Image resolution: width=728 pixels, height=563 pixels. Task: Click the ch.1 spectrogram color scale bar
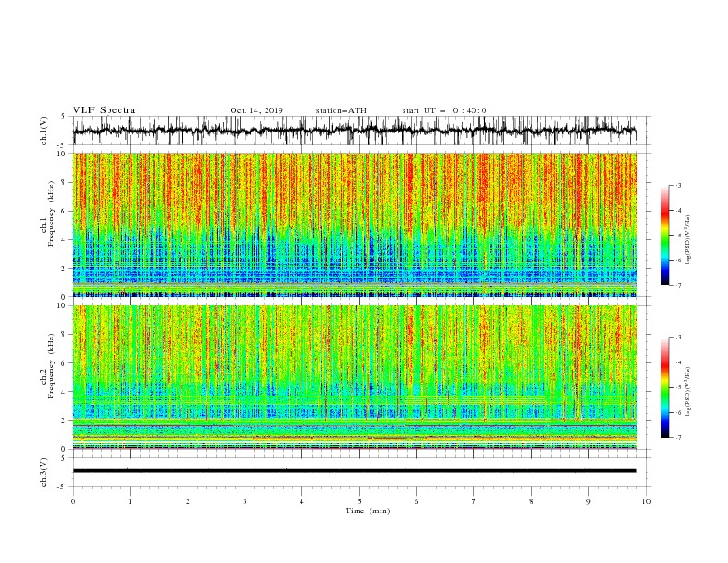pos(665,236)
